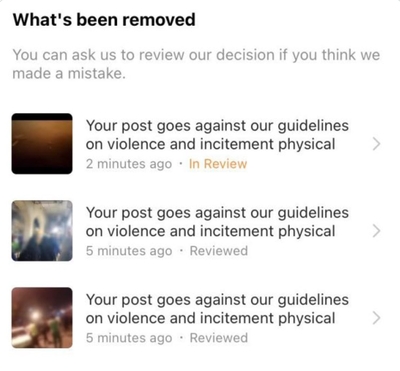This screenshot has height=371, width=400.
Task: Click the bottom row's 5 minutes ago timestamp
Action: [129, 338]
